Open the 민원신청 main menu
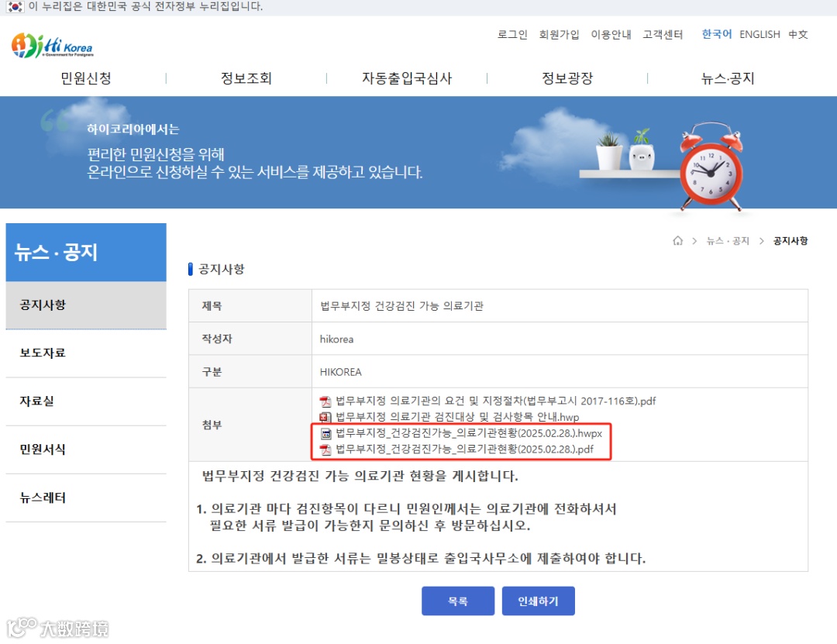837x644 pixels. point(86,78)
